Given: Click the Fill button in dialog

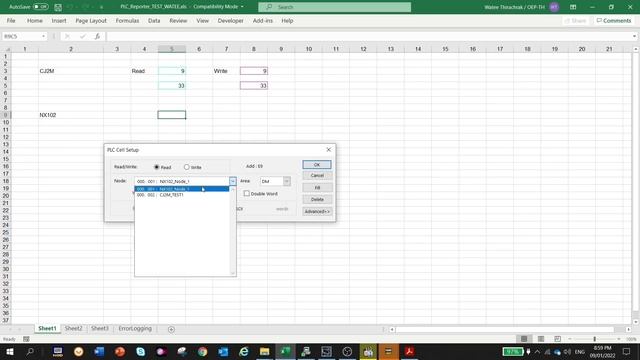Looking at the screenshot, I should 317,187.
